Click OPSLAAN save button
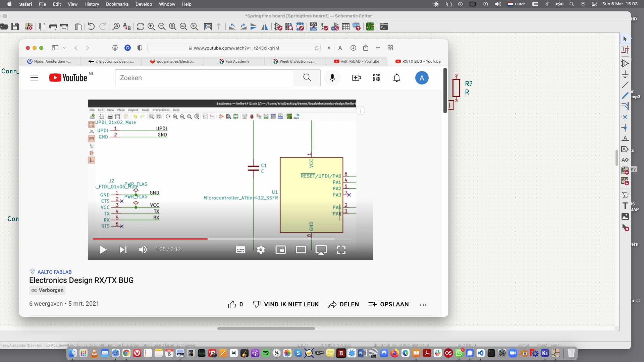644x362 pixels. click(x=388, y=304)
